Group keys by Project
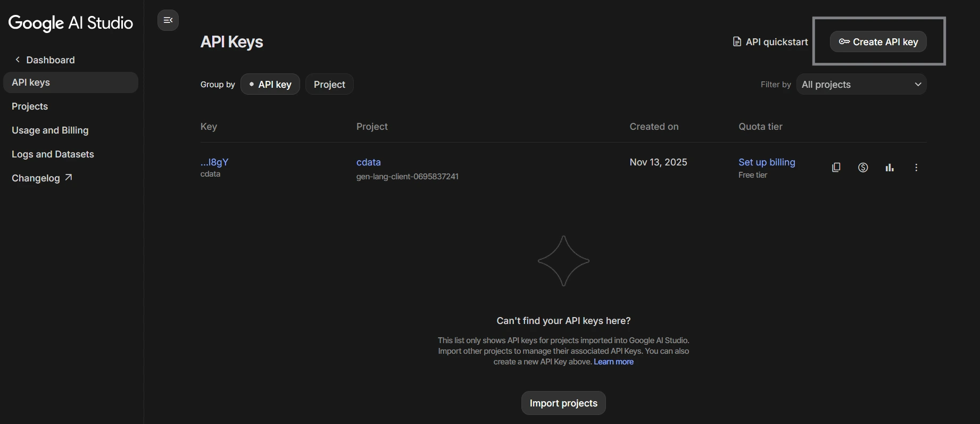Image resolution: width=980 pixels, height=424 pixels. pyautogui.click(x=329, y=85)
